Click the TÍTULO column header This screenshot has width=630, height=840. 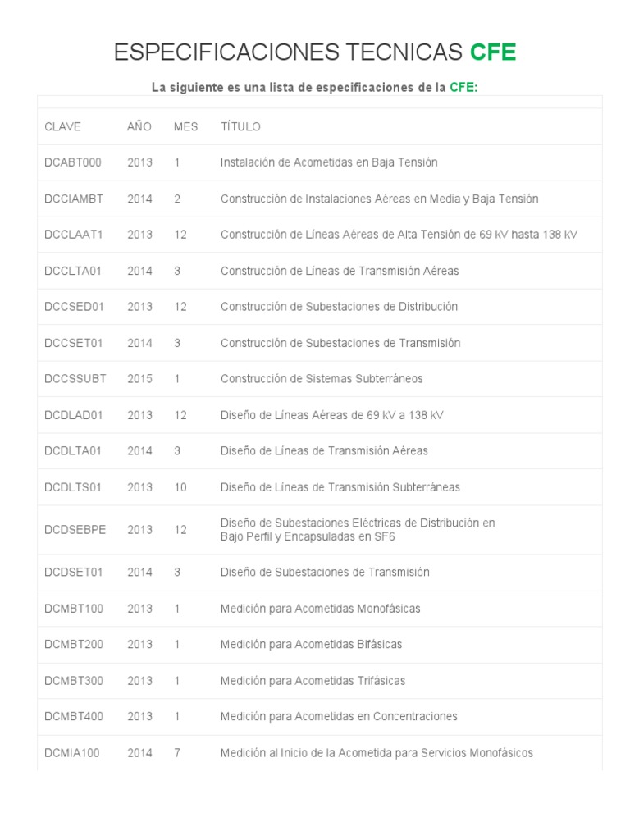[240, 126]
